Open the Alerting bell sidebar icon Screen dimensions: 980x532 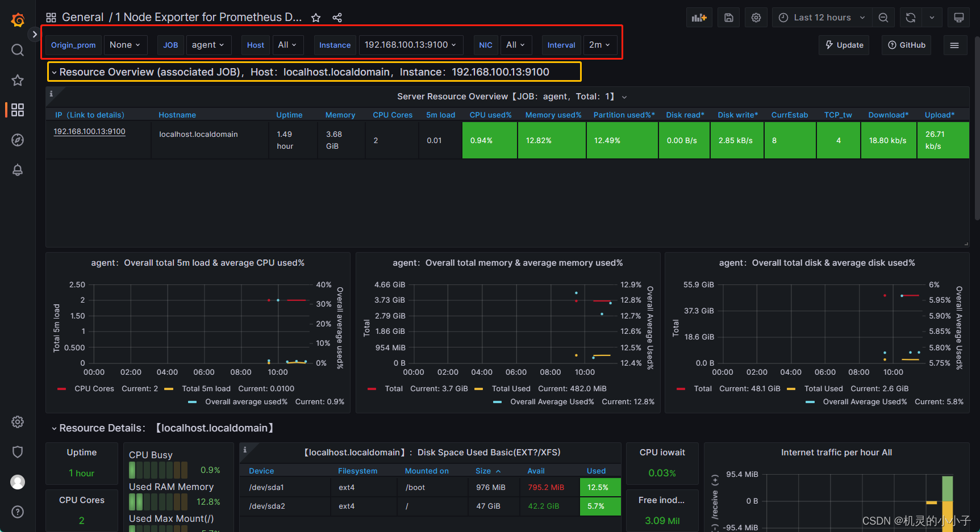coord(18,170)
